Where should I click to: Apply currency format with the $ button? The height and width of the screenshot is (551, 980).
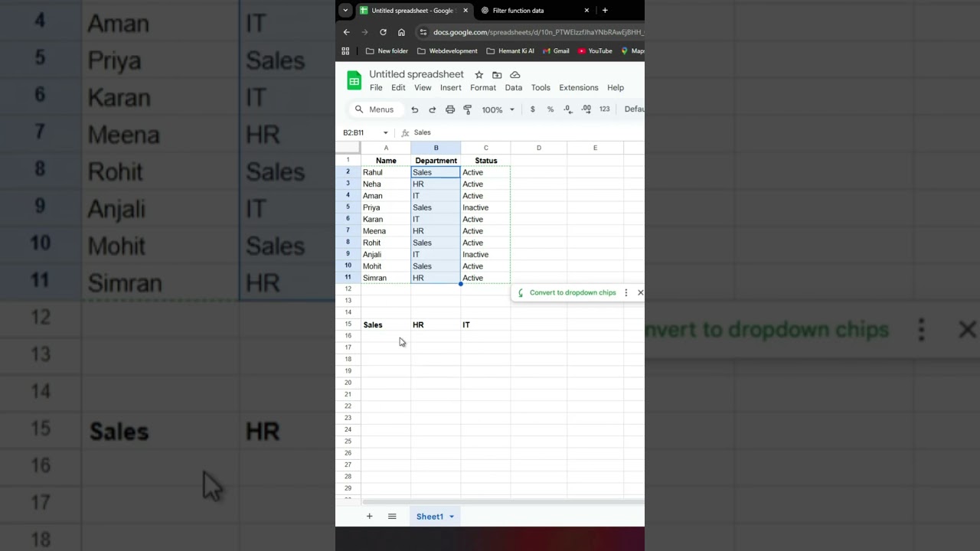533,109
